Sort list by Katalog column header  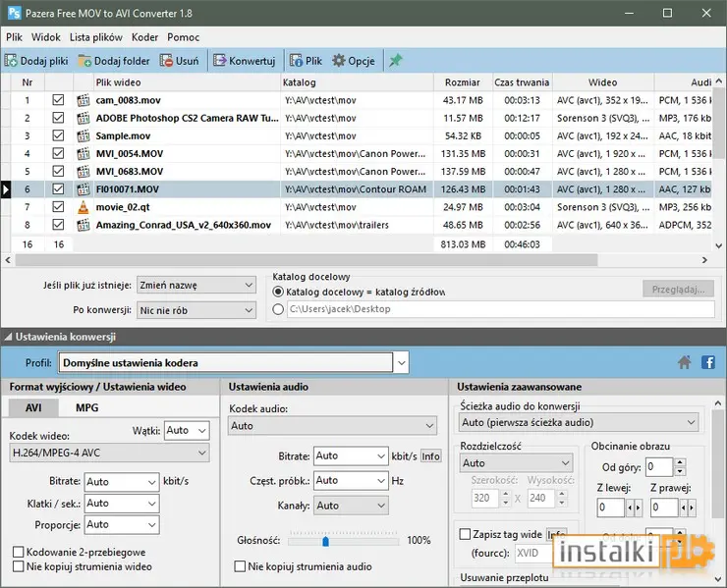point(357,82)
